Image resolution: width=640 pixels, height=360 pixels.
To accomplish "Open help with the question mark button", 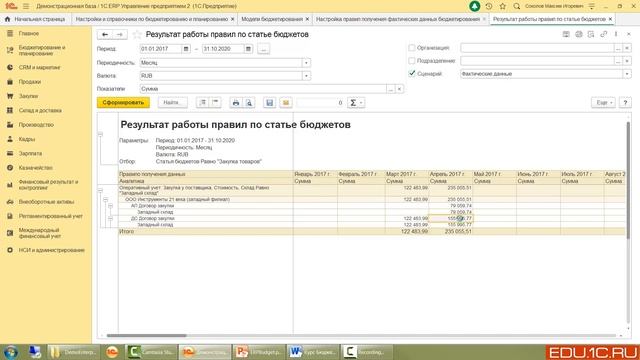I will [x=625, y=103].
